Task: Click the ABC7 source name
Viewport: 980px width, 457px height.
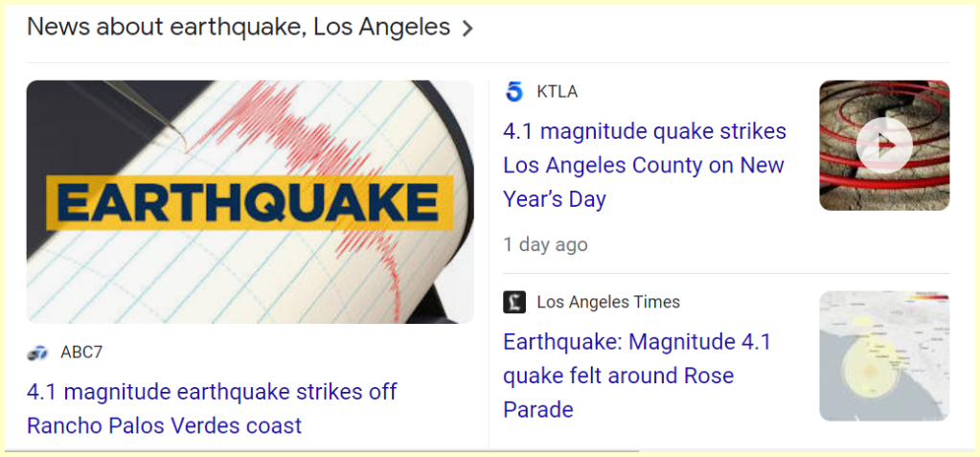Action: [80, 353]
